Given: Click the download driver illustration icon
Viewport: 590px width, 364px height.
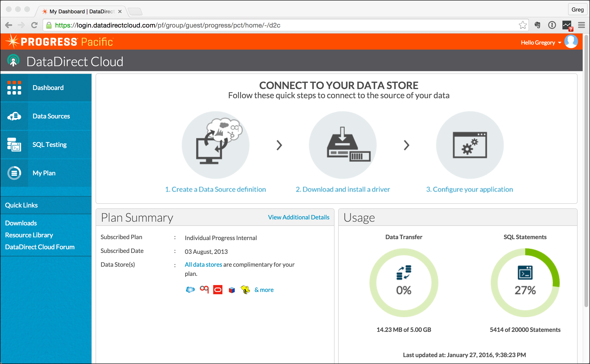Looking at the screenshot, I should pos(343,145).
